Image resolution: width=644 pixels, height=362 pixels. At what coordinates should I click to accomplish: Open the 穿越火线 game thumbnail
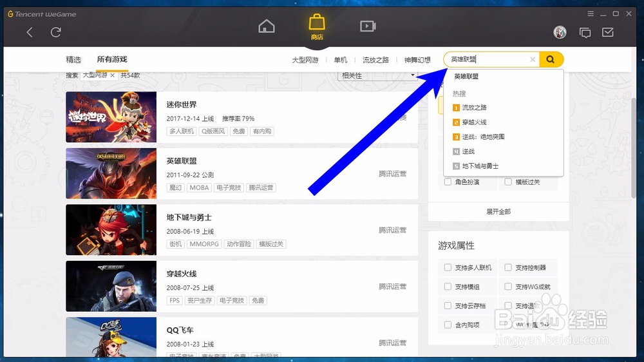[x=111, y=286]
